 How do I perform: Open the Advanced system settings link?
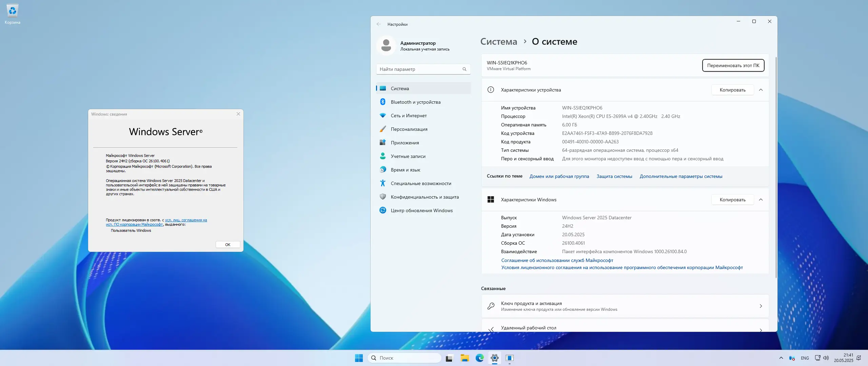[x=681, y=176]
